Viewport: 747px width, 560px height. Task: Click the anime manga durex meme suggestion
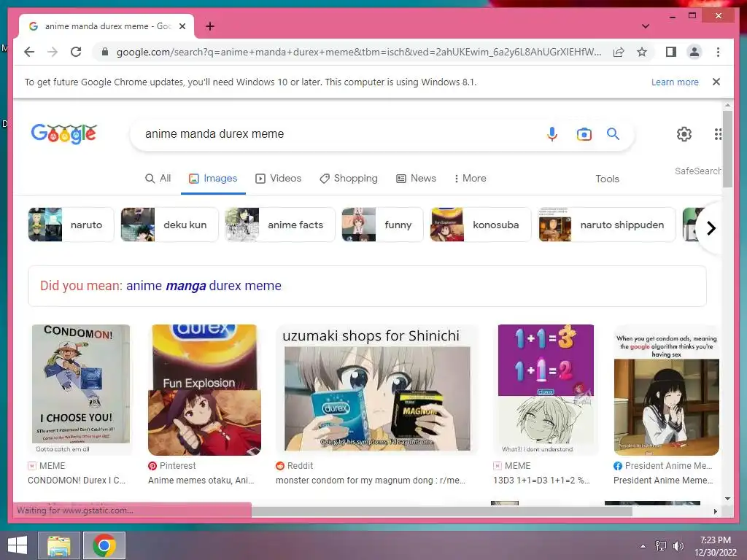click(204, 286)
